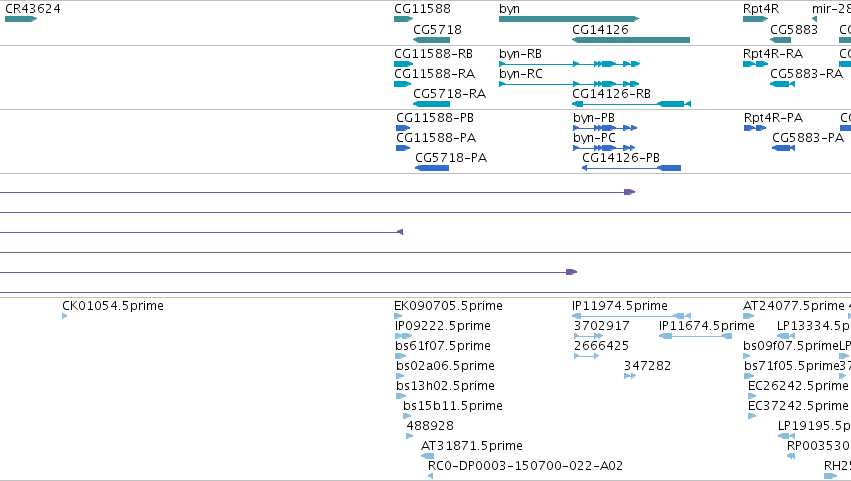The height and width of the screenshot is (481, 851).
Task: Click the RC0-DP0003-150700-022-A02 EST label
Action: click(525, 466)
